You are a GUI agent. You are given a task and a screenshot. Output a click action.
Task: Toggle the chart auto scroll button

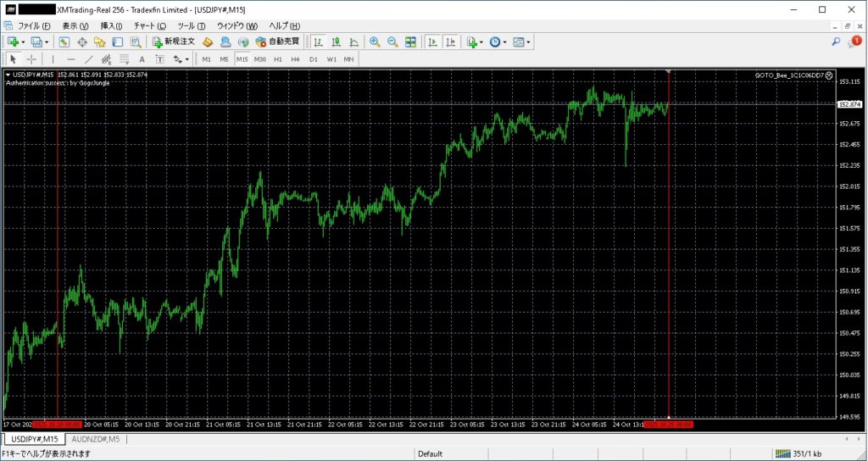click(432, 42)
